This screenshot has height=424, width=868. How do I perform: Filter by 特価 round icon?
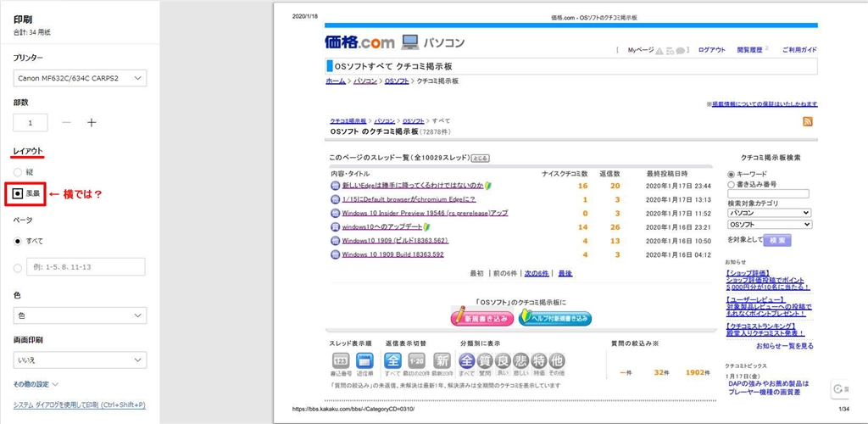(x=539, y=361)
